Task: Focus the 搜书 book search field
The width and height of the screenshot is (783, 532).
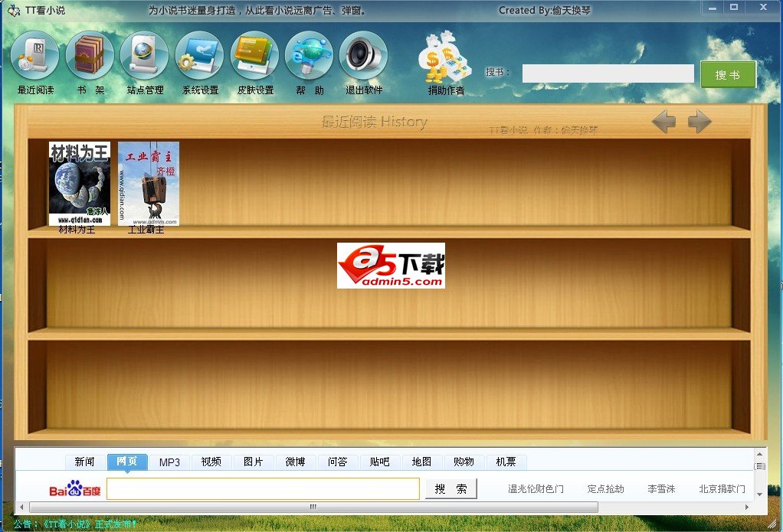Action: point(608,73)
